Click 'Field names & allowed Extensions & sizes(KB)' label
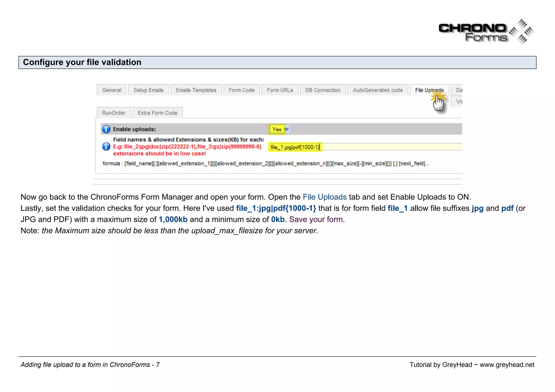This screenshot has width=555, height=392. (189, 139)
